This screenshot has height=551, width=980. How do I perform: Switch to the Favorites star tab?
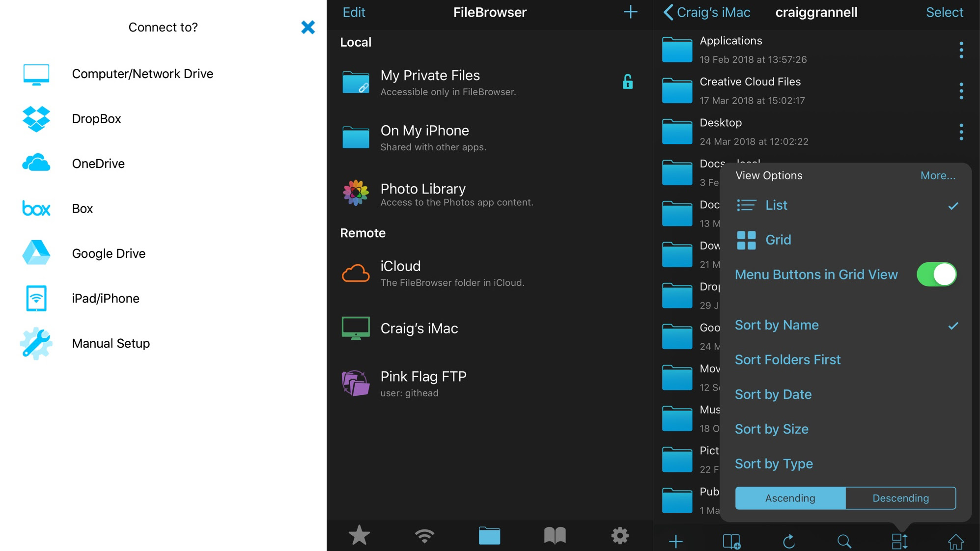[x=359, y=535]
